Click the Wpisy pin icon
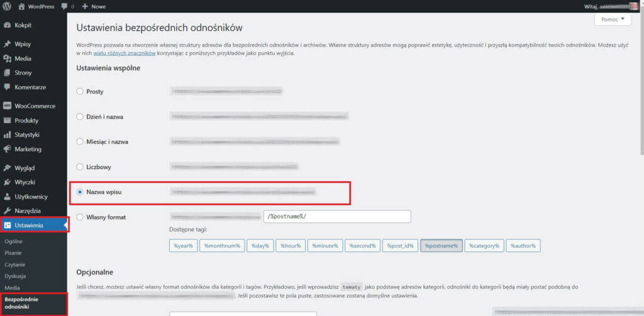 click(7, 45)
